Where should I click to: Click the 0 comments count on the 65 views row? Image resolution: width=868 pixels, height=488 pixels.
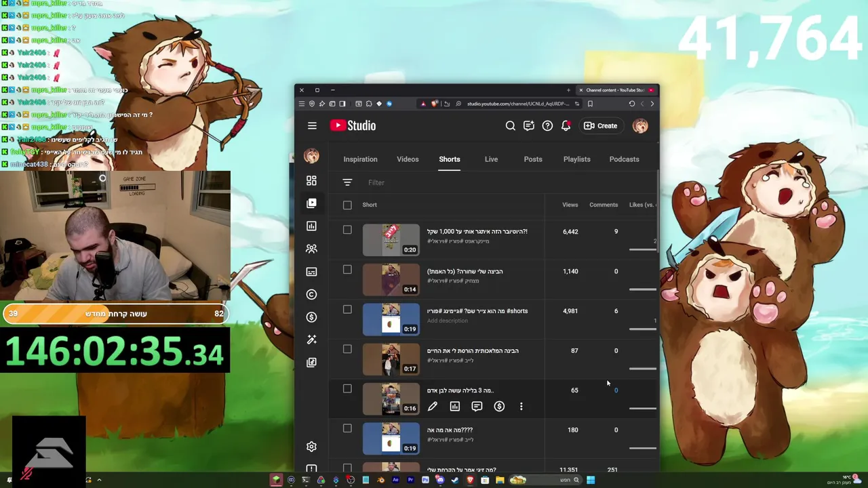pos(616,390)
